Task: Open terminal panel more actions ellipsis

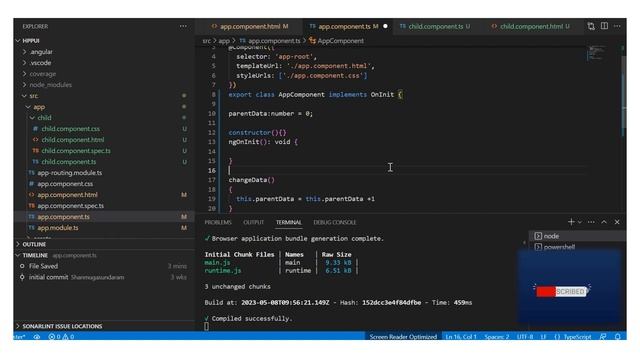Action: (x=591, y=222)
